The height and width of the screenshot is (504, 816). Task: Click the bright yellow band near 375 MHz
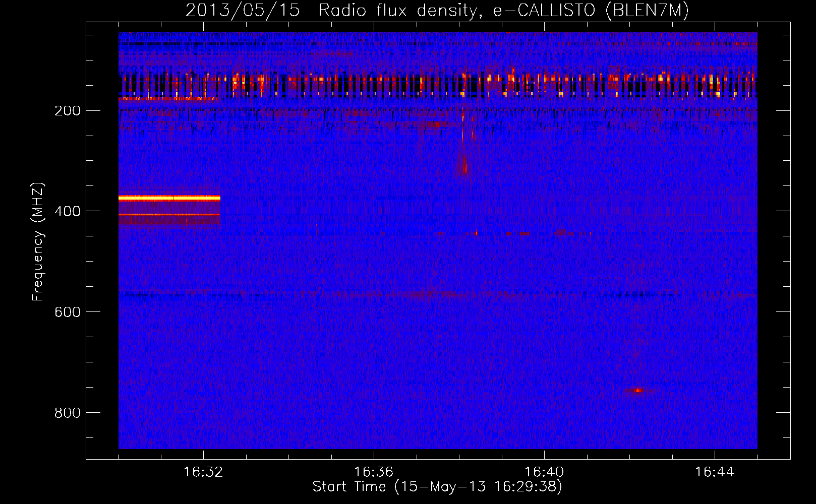point(169,198)
